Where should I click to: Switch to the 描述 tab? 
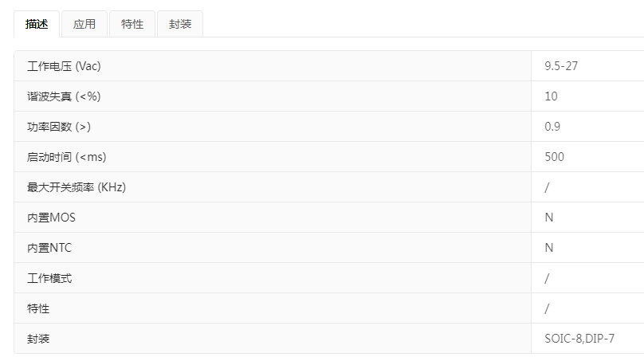pyautogui.click(x=37, y=24)
